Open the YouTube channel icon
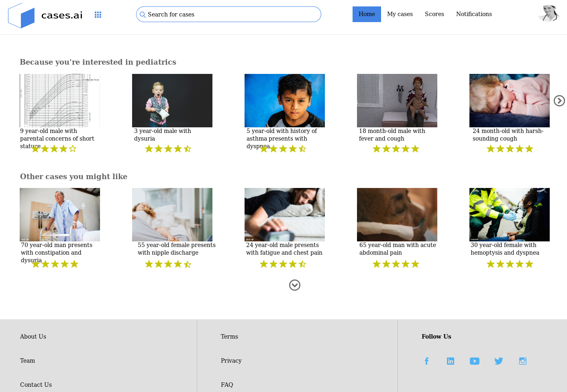Image resolution: width=567 pixels, height=392 pixels. pos(475,361)
